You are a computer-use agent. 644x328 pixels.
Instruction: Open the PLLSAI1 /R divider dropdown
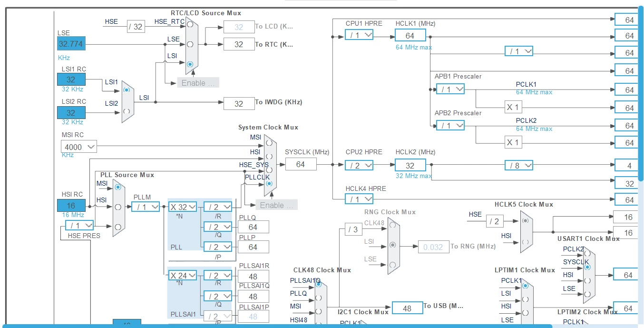click(218, 276)
